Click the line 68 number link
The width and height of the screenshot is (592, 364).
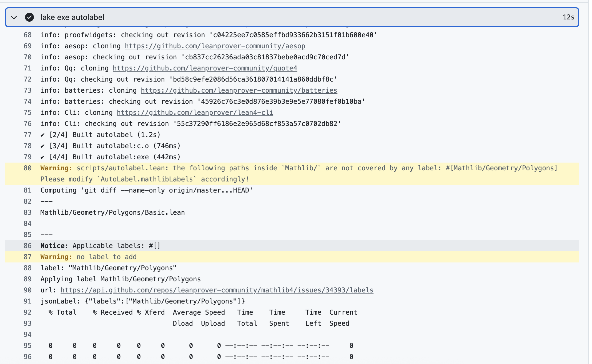click(27, 35)
